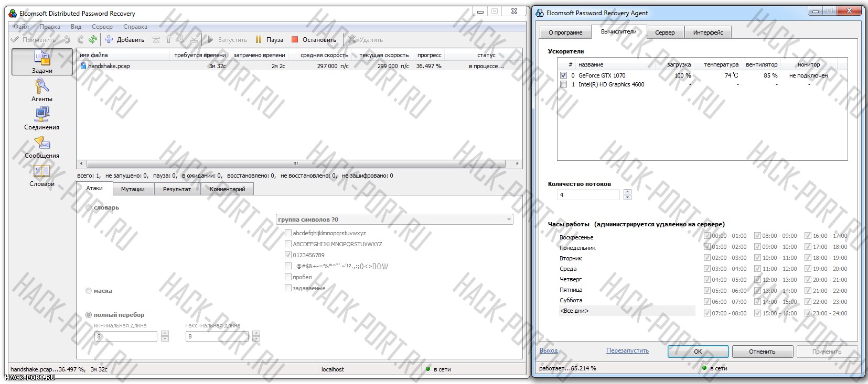Click the green refresh toolbar icon
This screenshot has height=384, width=868.
pyautogui.click(x=93, y=39)
